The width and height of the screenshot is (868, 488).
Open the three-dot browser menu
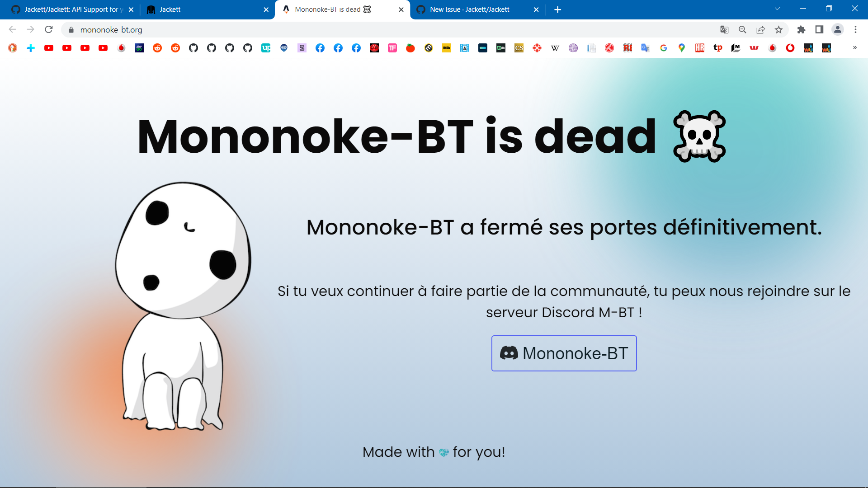point(855,29)
